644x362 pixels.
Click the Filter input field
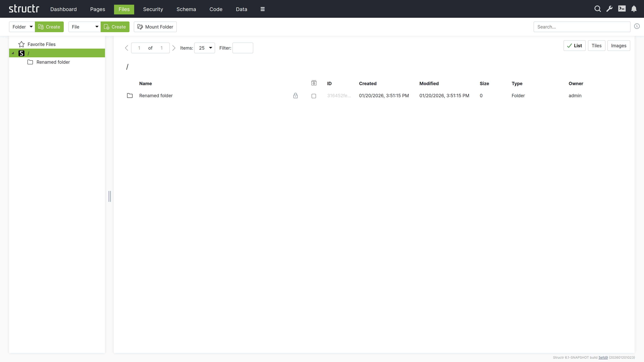[x=243, y=48]
